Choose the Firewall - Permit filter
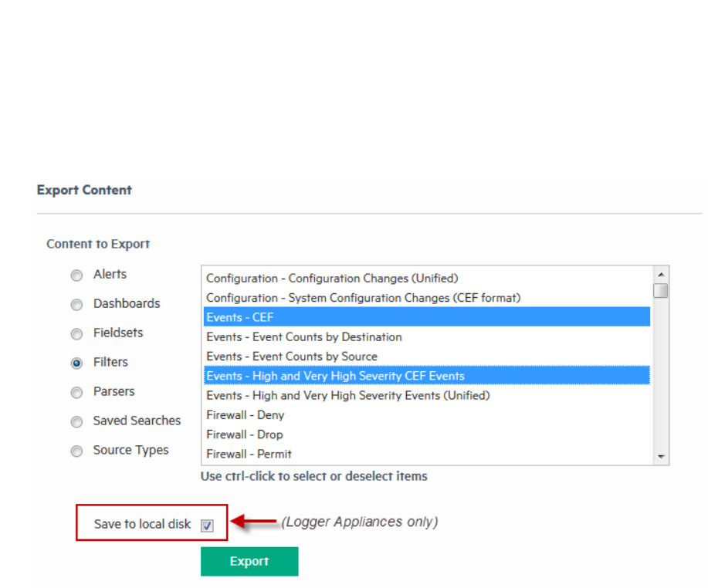The image size is (708, 588). (249, 454)
